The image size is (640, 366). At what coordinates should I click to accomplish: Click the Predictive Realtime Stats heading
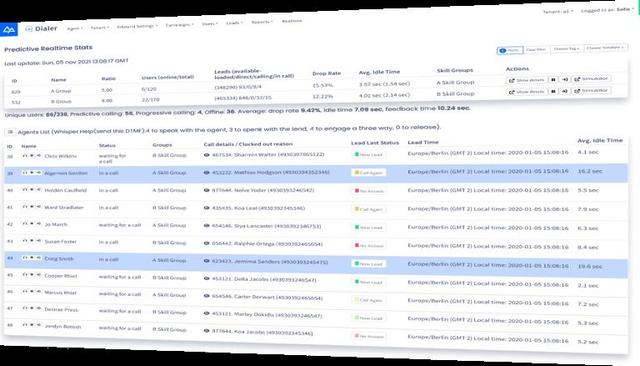[x=48, y=48]
